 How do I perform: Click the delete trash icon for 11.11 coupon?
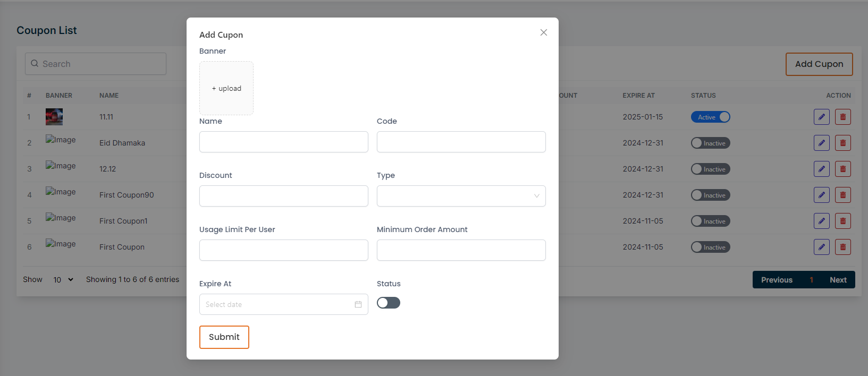pyautogui.click(x=842, y=117)
